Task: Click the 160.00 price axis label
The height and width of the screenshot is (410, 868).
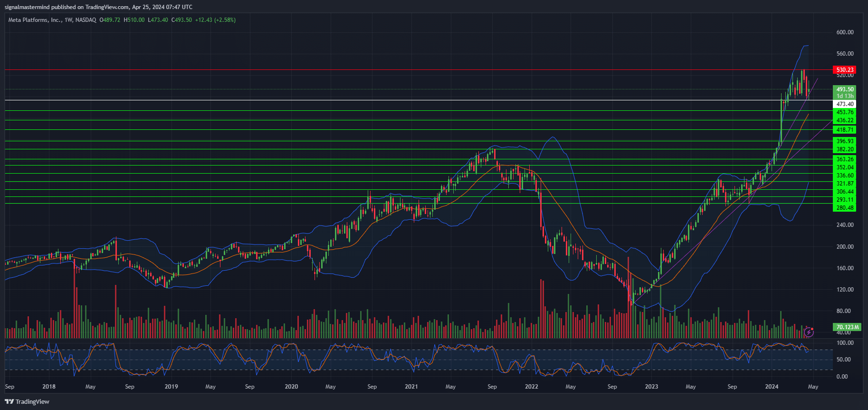Action: click(x=845, y=268)
